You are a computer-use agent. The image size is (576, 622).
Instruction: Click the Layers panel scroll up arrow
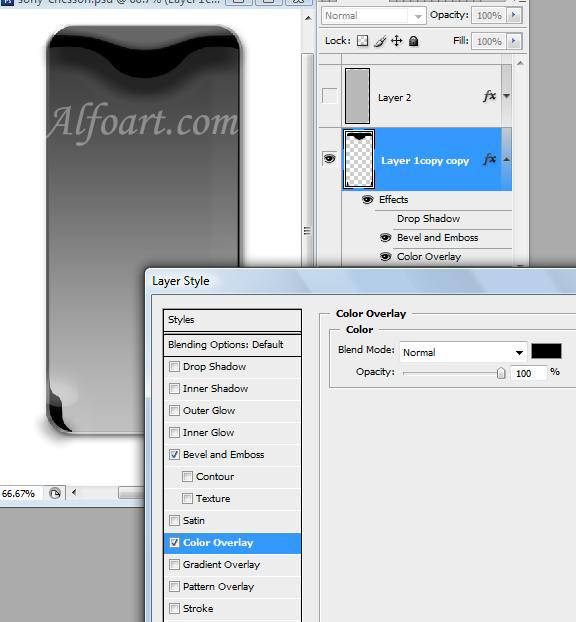(x=520, y=63)
